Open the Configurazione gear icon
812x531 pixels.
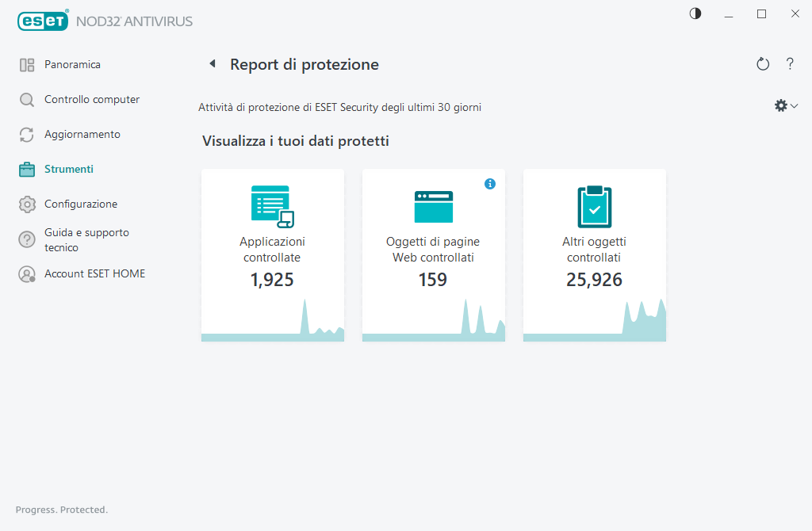[27, 204]
